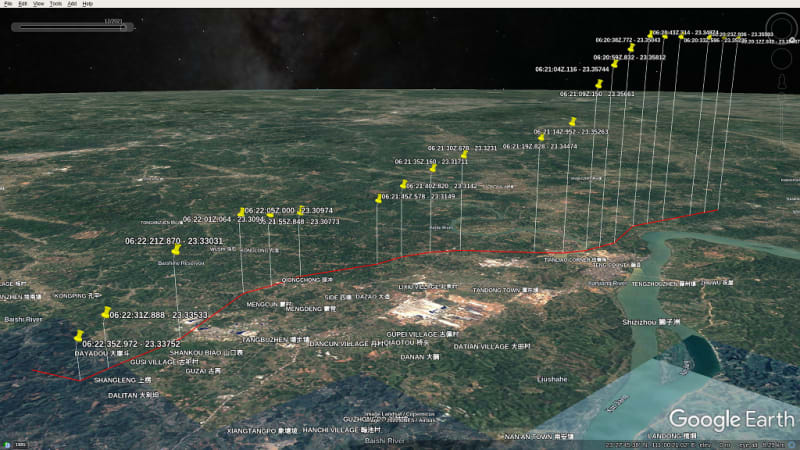Click the NAN'AN TOWN place label

tap(539, 437)
